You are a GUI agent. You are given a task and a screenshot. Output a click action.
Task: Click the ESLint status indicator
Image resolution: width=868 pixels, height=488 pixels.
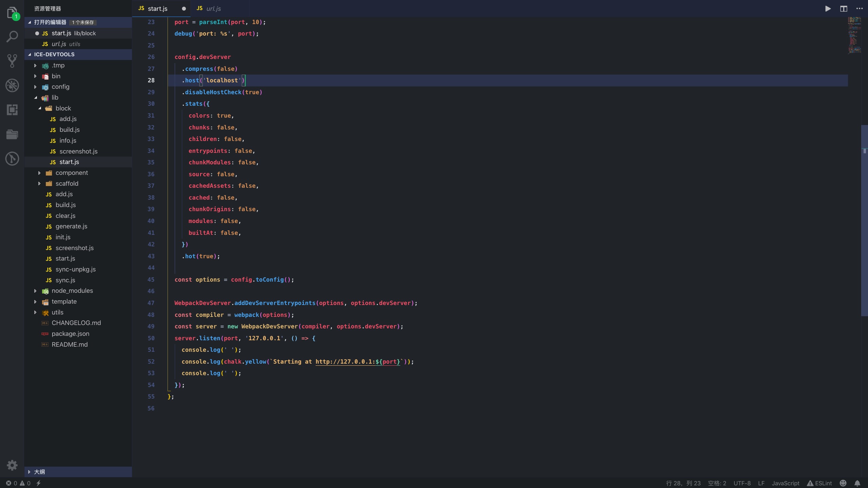(x=820, y=483)
